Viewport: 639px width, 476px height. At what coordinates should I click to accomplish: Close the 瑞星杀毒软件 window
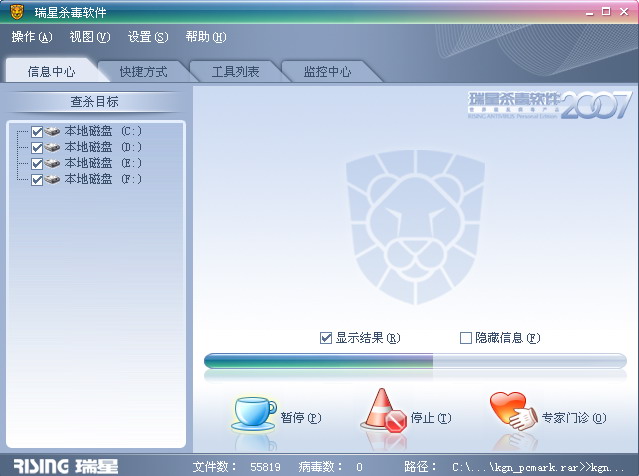(x=624, y=11)
